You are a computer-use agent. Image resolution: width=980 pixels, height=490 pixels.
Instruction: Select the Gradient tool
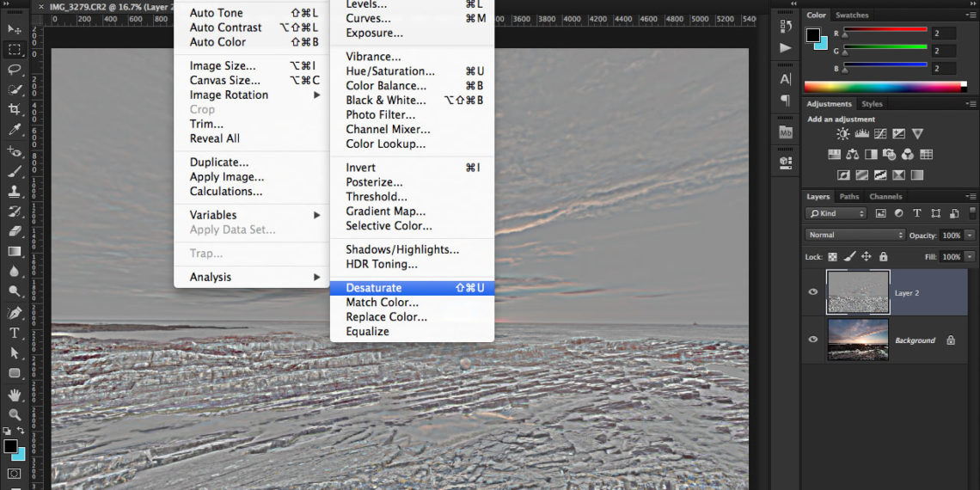coord(15,251)
